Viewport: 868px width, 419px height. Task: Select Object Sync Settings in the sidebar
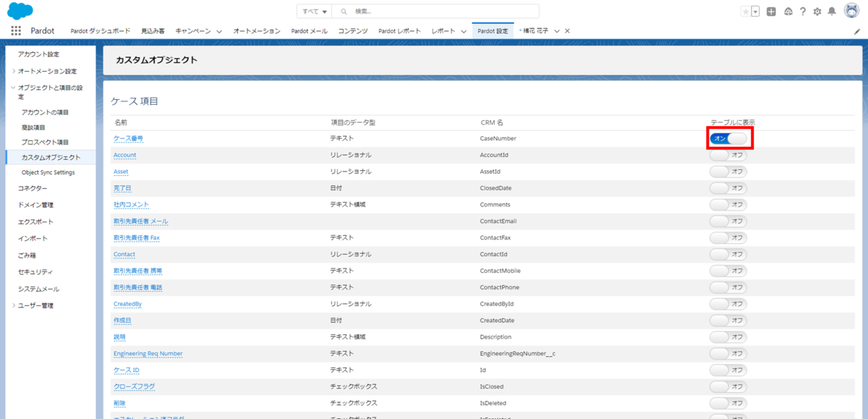pos(48,172)
